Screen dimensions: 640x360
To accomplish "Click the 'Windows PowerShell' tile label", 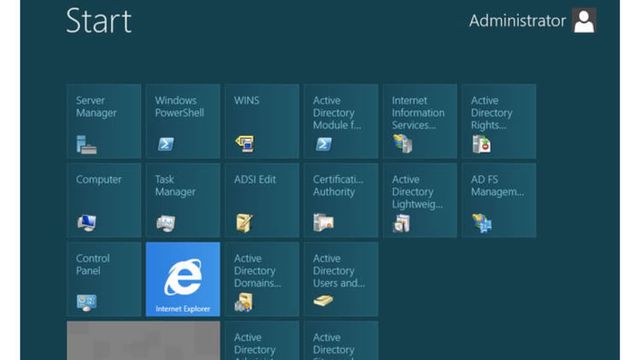I will pyautogui.click(x=179, y=107).
